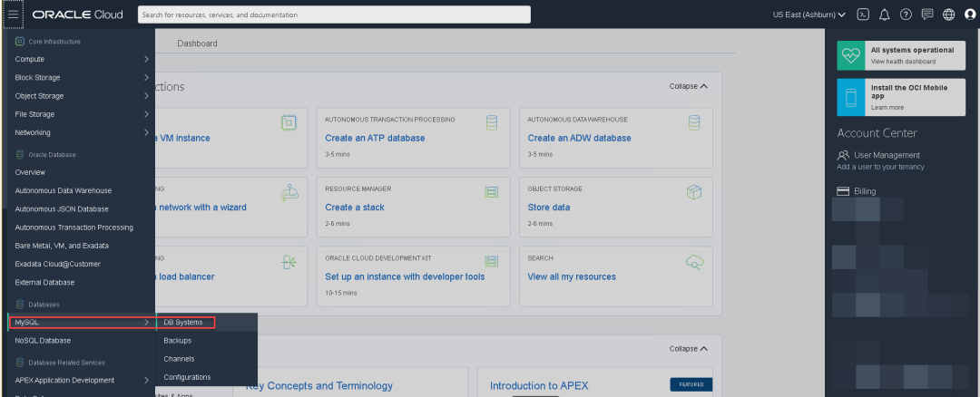
Task: Open the user profile avatar icon
Action: click(969, 15)
